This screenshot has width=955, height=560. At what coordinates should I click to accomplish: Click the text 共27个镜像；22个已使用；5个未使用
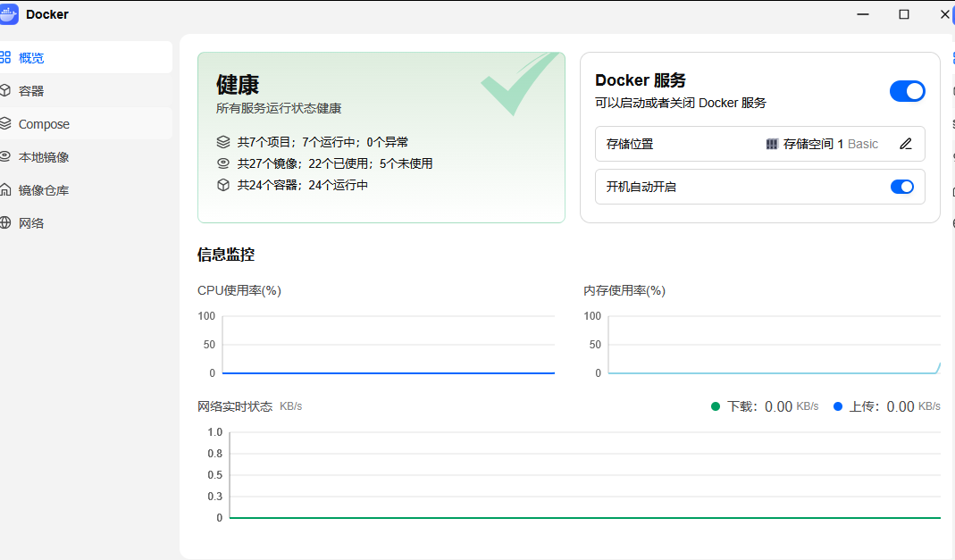point(335,163)
